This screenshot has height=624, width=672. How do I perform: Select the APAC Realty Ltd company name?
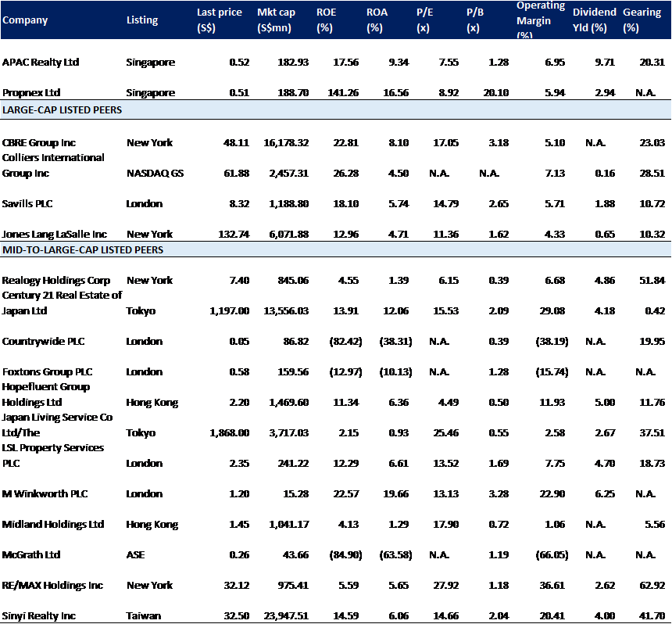tap(41, 63)
